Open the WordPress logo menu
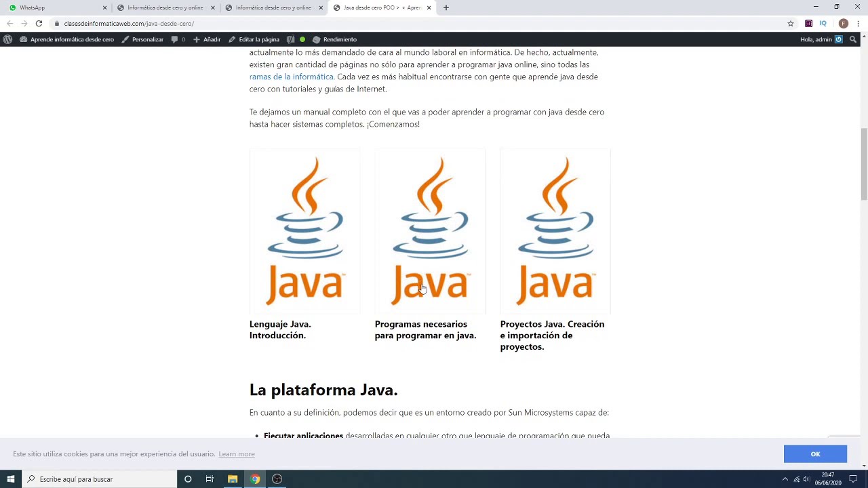868x488 pixels. pyautogui.click(x=7, y=39)
